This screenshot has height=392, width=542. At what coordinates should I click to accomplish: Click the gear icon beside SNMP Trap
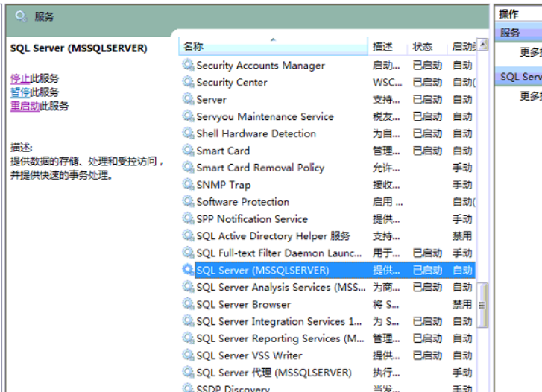pos(188,184)
